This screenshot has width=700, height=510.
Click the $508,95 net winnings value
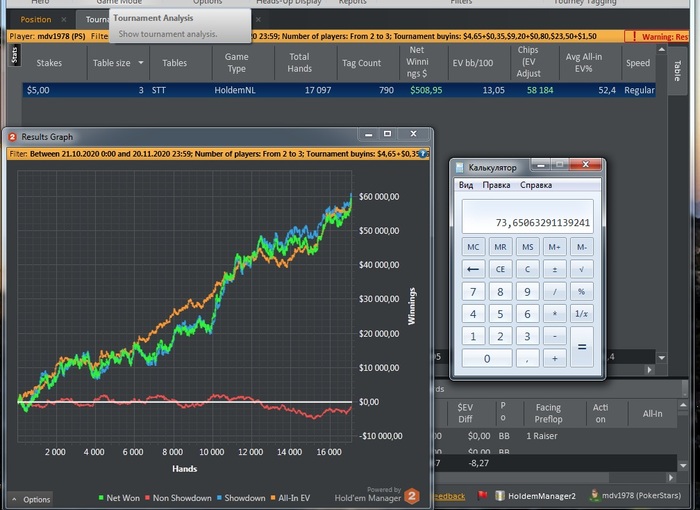click(426, 90)
